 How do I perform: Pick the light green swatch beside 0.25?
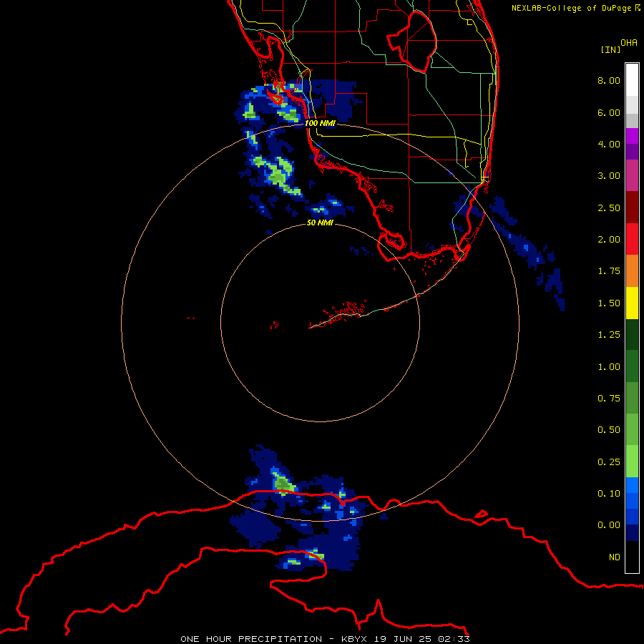coord(632,462)
